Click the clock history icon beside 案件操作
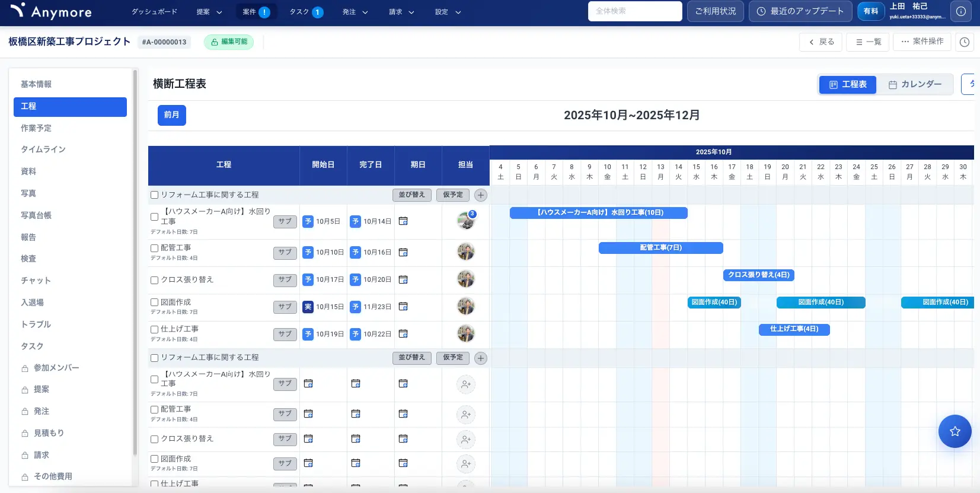 pos(965,42)
